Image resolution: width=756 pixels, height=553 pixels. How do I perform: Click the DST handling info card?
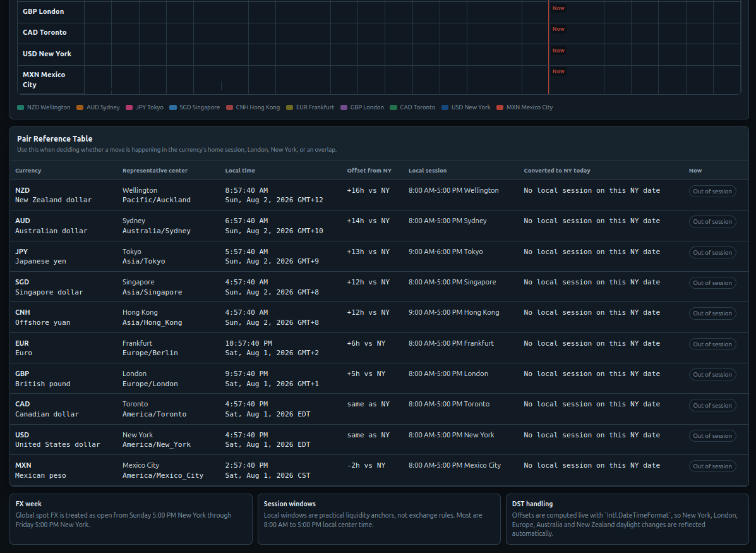point(627,520)
